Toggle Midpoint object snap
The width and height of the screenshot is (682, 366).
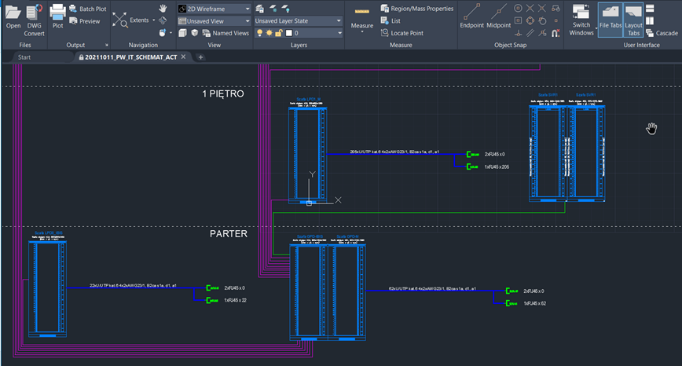(x=498, y=16)
